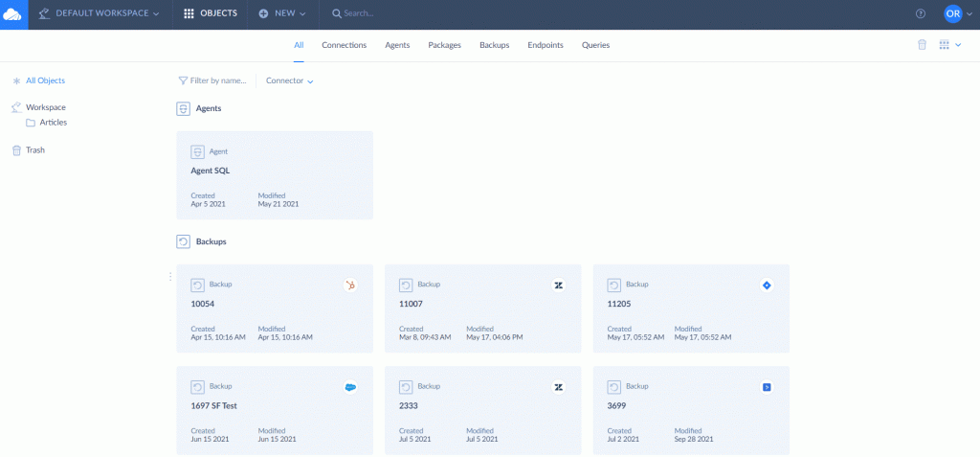Click the trash bin icon in toolbar

click(922, 45)
